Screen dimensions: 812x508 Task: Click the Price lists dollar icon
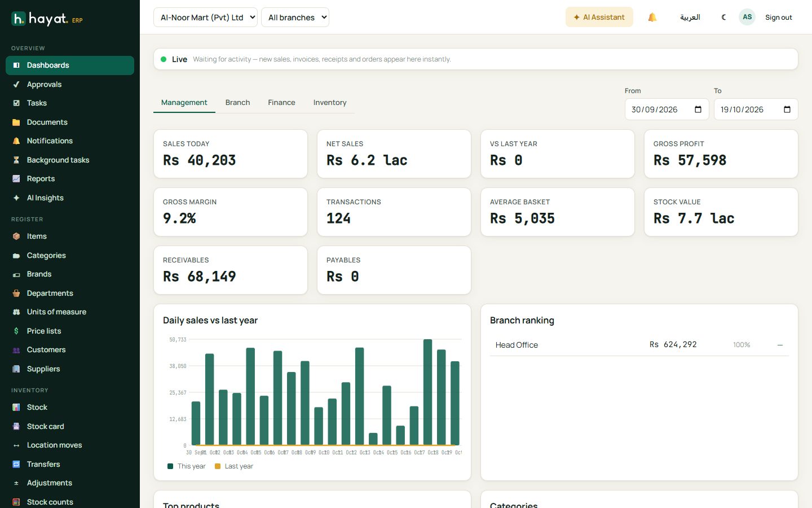point(16,331)
